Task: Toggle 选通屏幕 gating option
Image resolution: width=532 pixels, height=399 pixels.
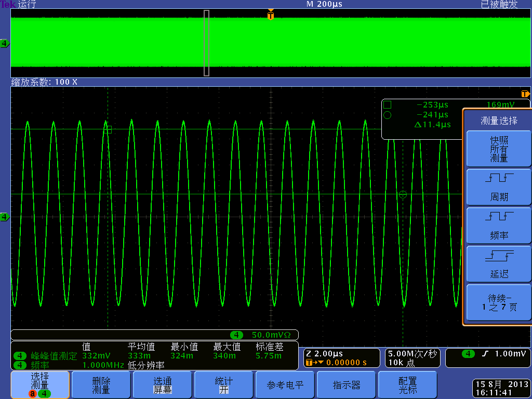Action: (162, 385)
